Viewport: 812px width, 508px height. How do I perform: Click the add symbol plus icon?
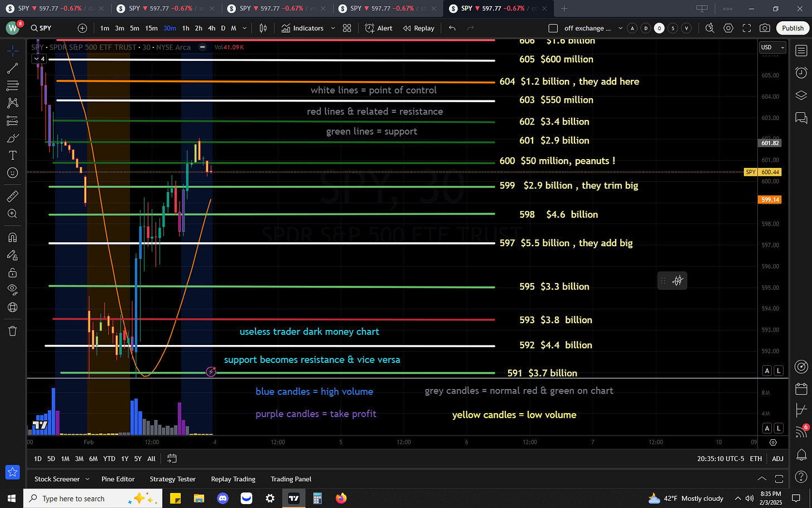[83, 28]
